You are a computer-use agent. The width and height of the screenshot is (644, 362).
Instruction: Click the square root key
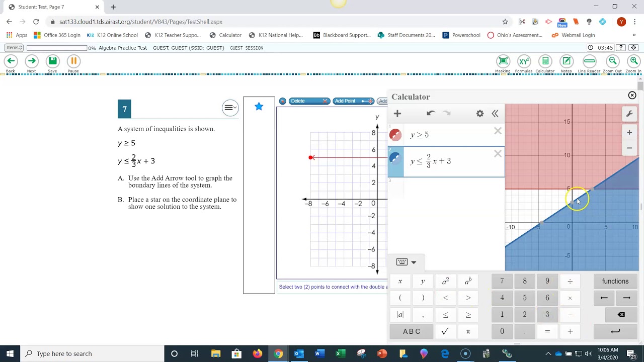(x=445, y=331)
